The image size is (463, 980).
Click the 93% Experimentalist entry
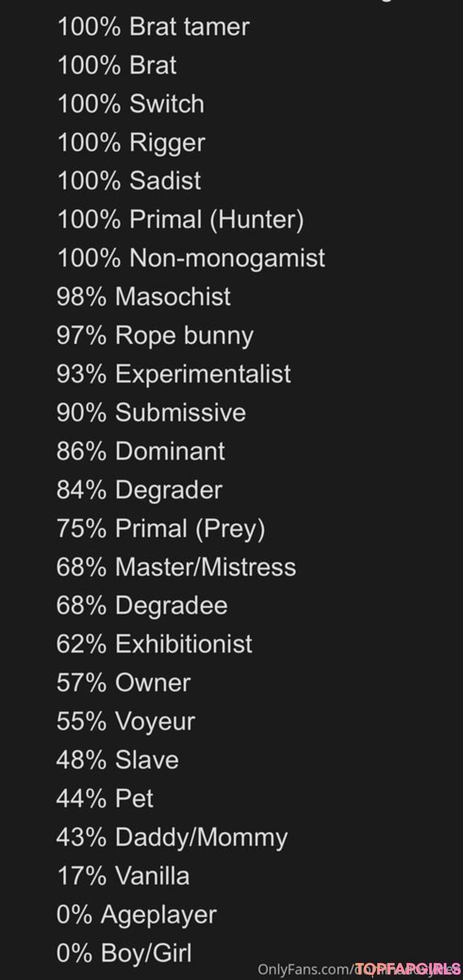(x=174, y=374)
